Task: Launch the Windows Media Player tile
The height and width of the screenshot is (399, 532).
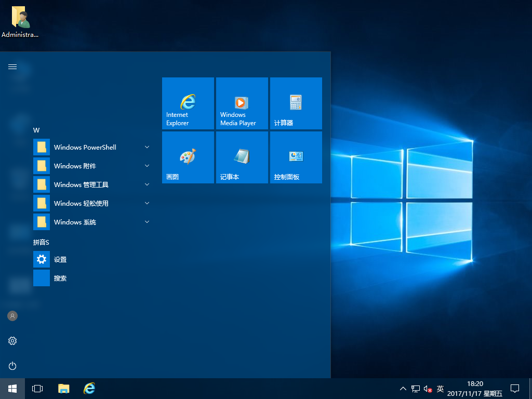Action: click(x=242, y=103)
